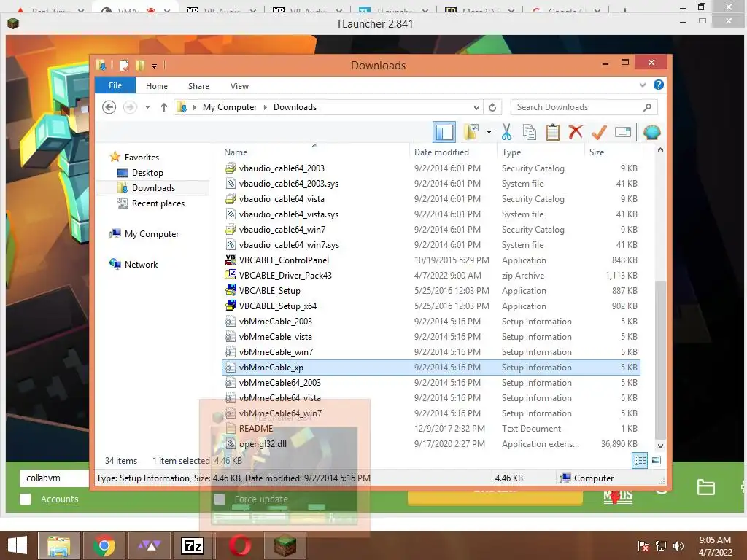The image size is (747, 560).
Task: Open the folder options toolbar icon
Action: coord(472,132)
